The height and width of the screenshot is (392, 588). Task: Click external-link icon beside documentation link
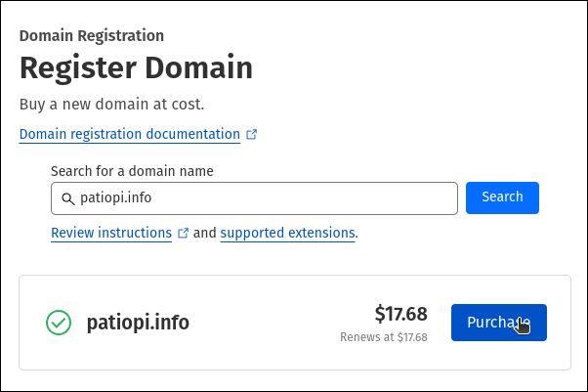click(252, 135)
